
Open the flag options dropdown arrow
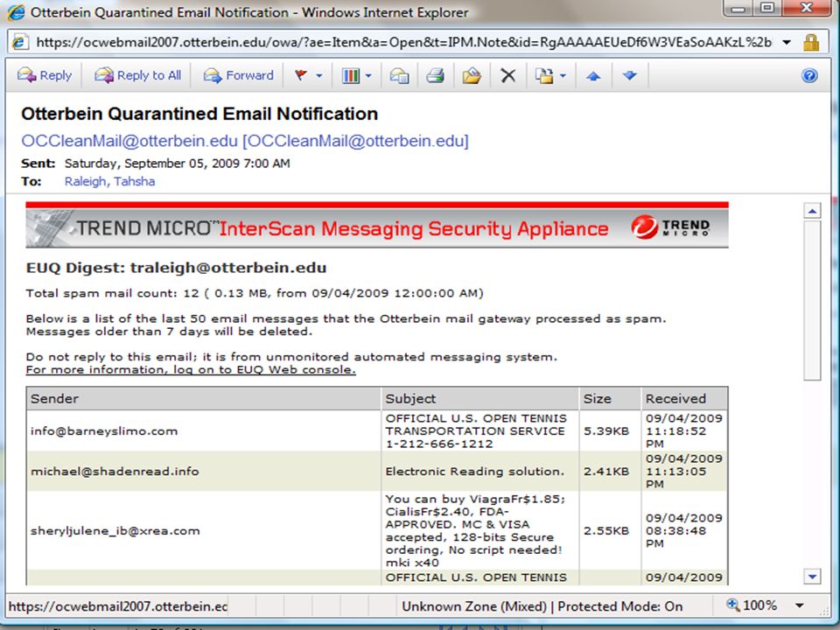pos(318,76)
